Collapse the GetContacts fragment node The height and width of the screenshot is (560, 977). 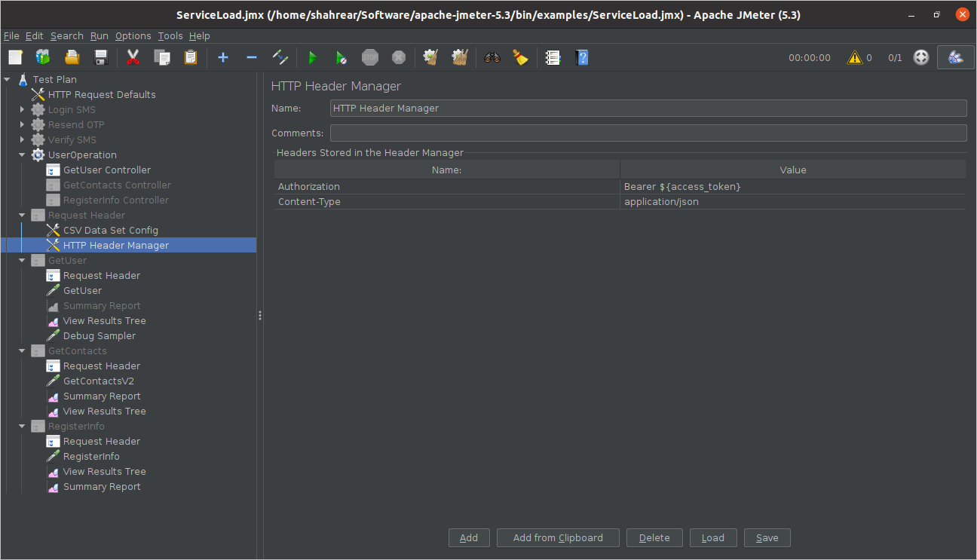(x=22, y=350)
